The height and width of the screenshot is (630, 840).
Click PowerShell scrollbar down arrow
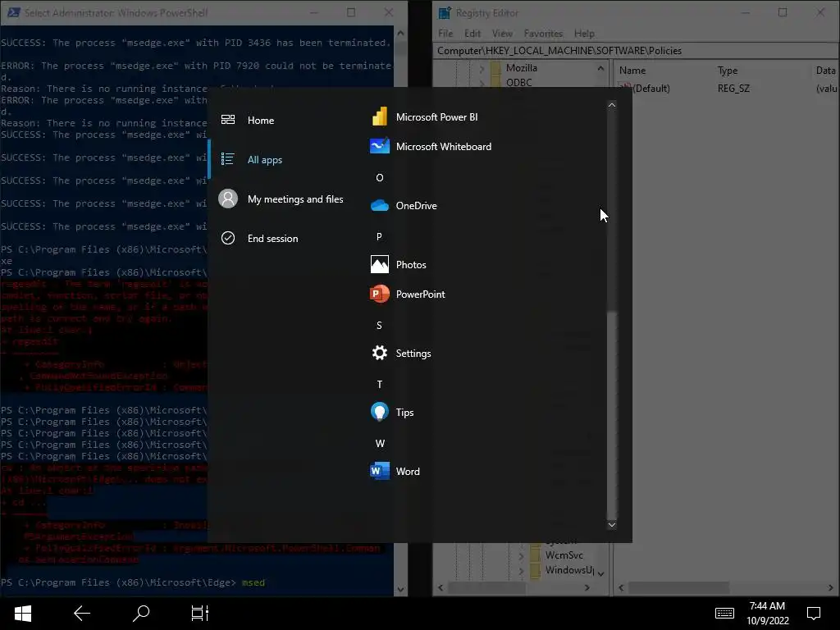click(400, 589)
